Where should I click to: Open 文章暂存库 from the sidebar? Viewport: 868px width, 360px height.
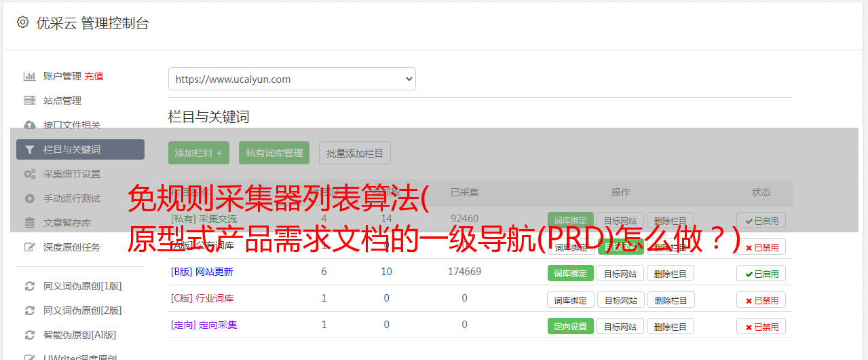pos(67,223)
